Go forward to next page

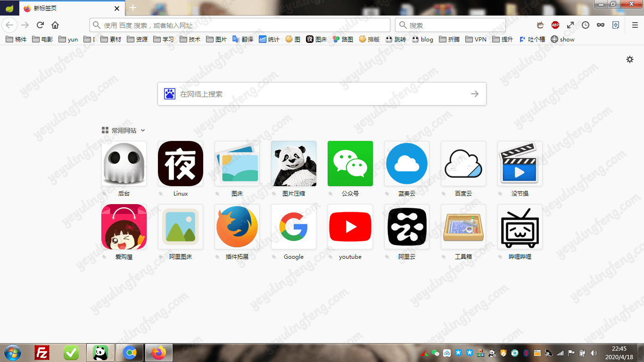point(25,25)
